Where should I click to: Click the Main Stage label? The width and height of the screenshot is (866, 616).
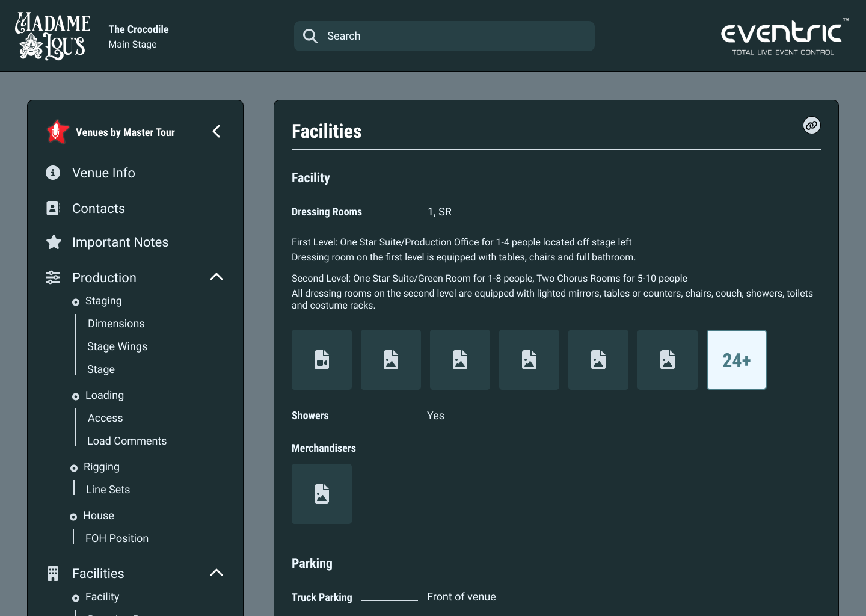pyautogui.click(x=132, y=44)
